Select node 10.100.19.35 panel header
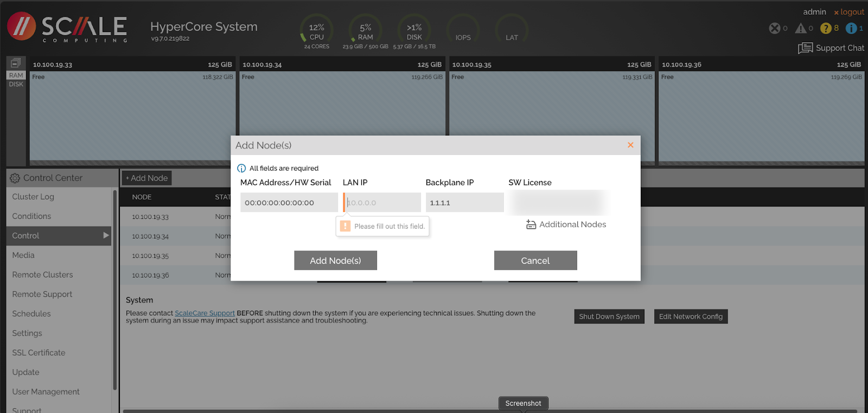Screen dimensions: 868x413 point(552,64)
